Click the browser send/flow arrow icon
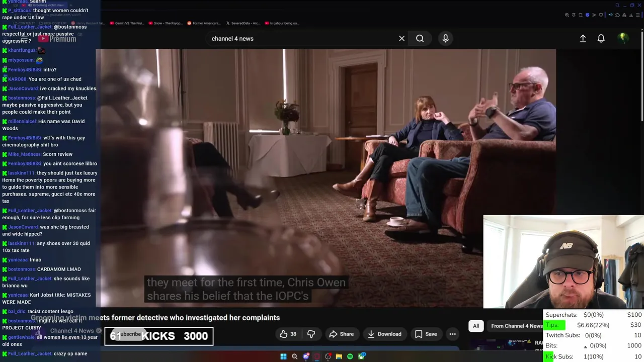Screen dimensions: 644x362 click(594, 15)
